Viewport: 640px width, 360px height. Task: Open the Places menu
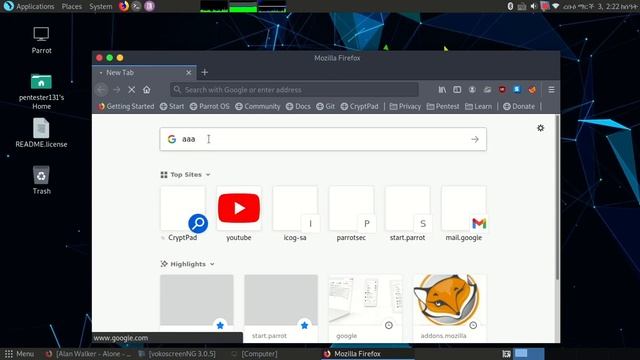point(71,6)
